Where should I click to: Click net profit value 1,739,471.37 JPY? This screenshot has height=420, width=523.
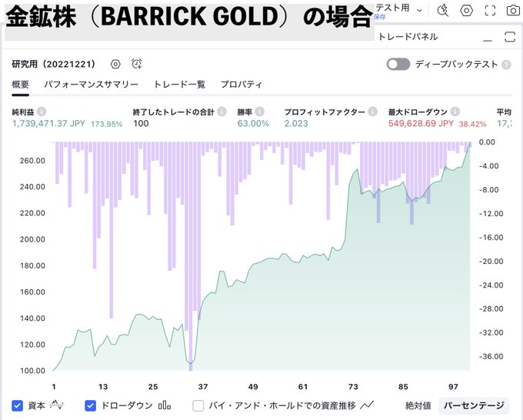pyautogui.click(x=48, y=124)
